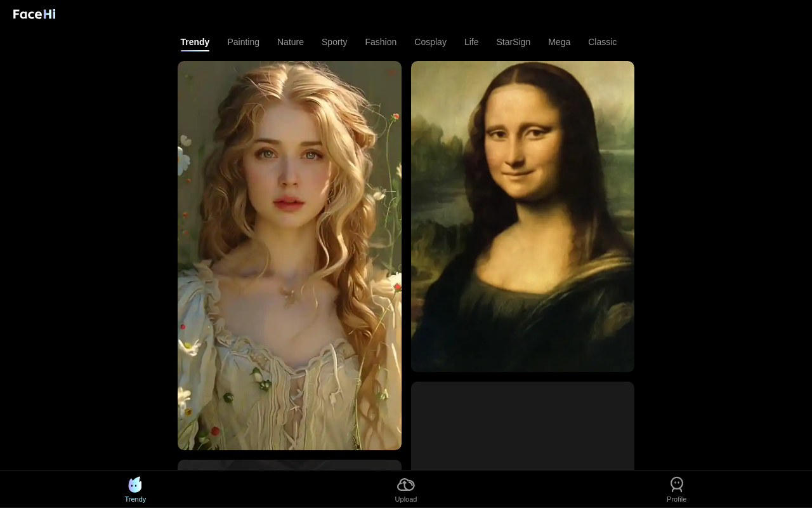Image resolution: width=812 pixels, height=508 pixels.
Task: Click the Profile label in bottom navigation
Action: coord(677,499)
